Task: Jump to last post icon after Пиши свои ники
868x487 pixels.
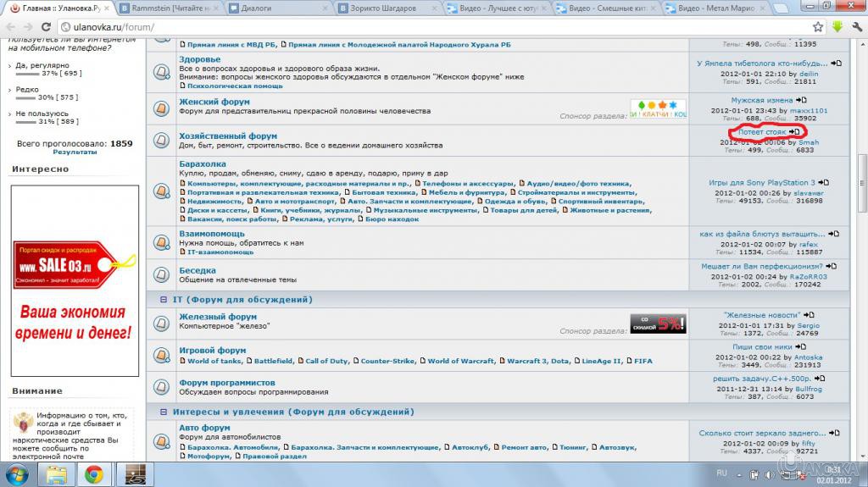Action: (800, 347)
